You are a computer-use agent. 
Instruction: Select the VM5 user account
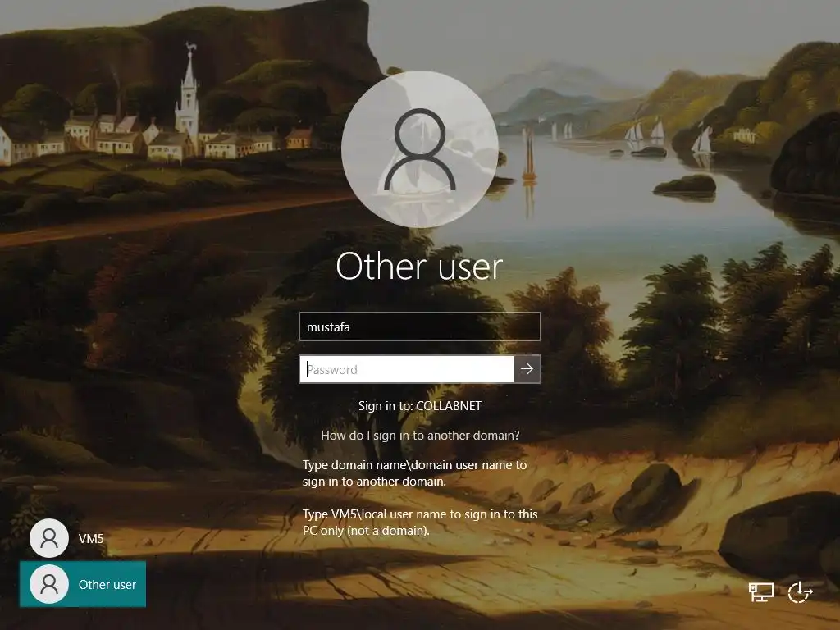[67, 538]
